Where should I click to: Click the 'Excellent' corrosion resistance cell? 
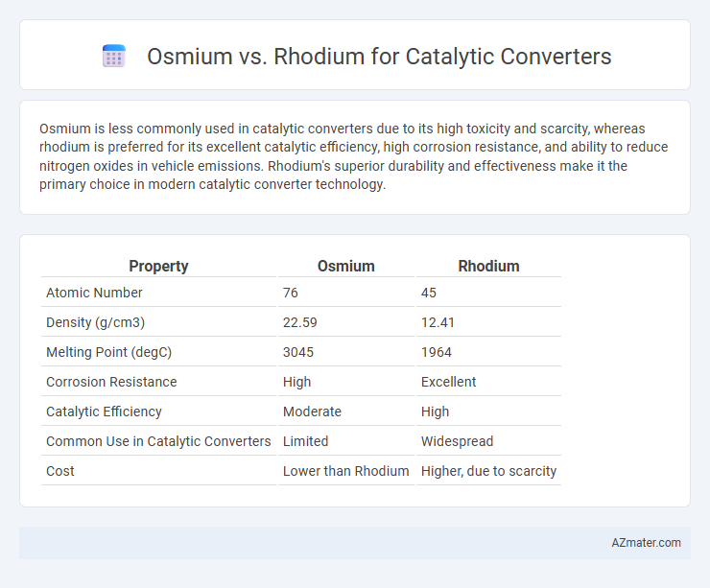click(x=448, y=382)
